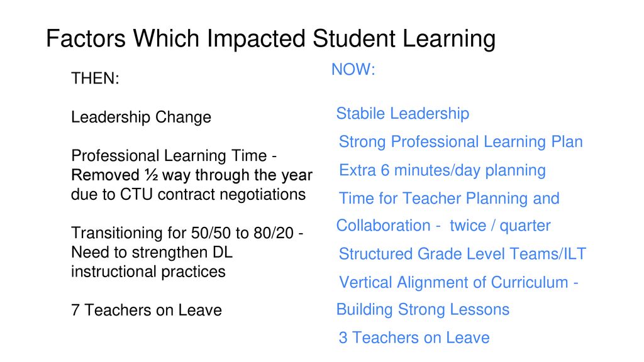Select the NOW: heading in blue

pyautogui.click(x=353, y=69)
